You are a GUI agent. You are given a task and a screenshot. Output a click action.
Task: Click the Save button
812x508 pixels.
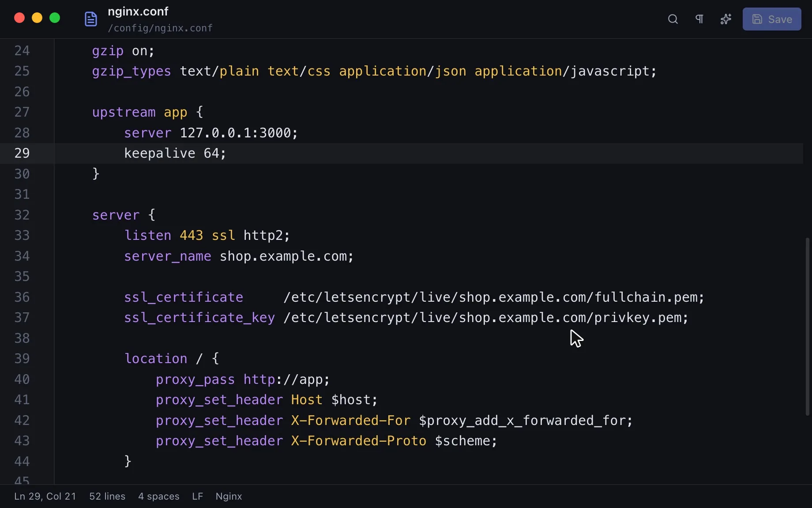click(x=771, y=19)
